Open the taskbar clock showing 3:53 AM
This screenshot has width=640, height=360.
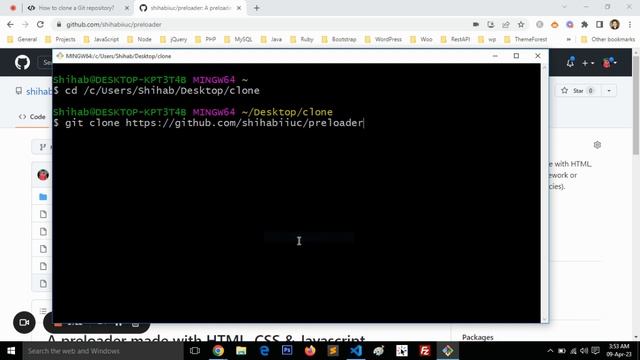(x=619, y=351)
